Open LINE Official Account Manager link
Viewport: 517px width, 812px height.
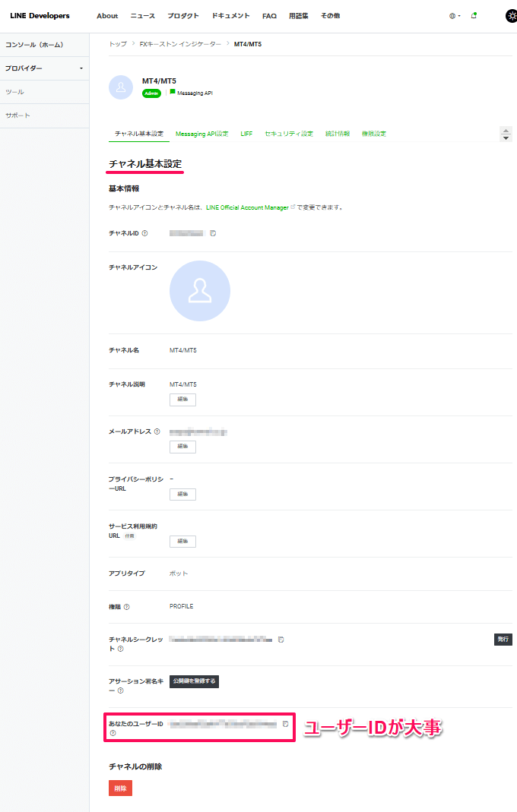(x=247, y=207)
